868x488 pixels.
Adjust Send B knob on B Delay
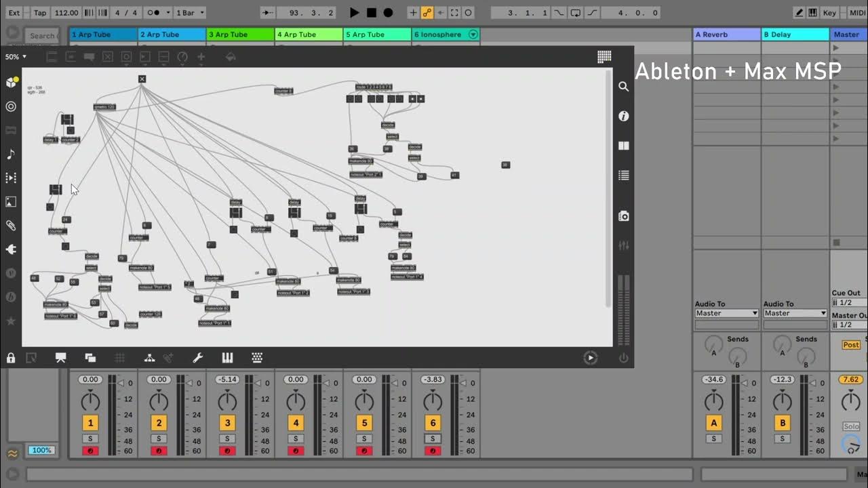click(x=806, y=356)
